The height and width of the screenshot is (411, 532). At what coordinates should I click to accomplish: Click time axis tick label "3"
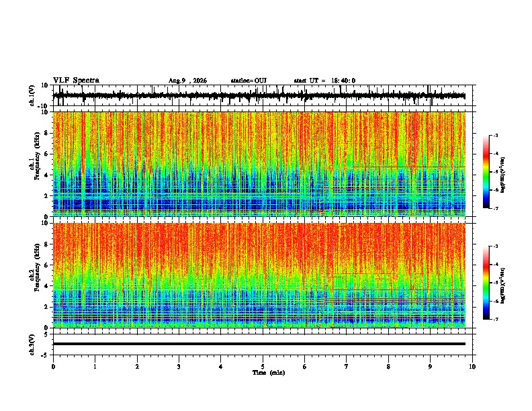point(179,367)
